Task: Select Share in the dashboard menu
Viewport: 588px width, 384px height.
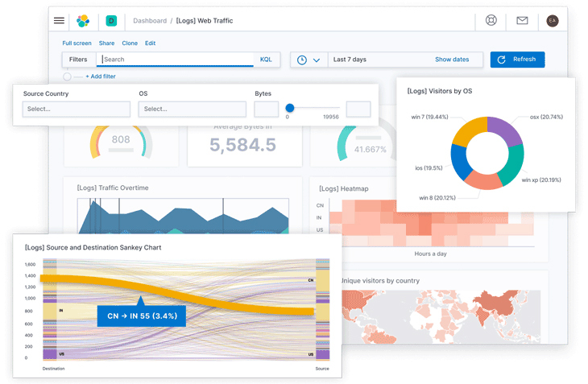Action: tap(106, 43)
